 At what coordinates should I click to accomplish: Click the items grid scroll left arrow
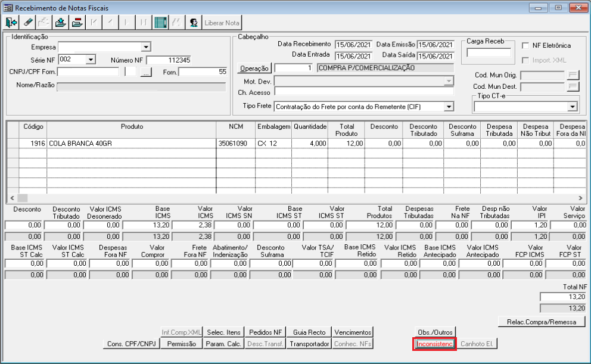tap(12, 198)
